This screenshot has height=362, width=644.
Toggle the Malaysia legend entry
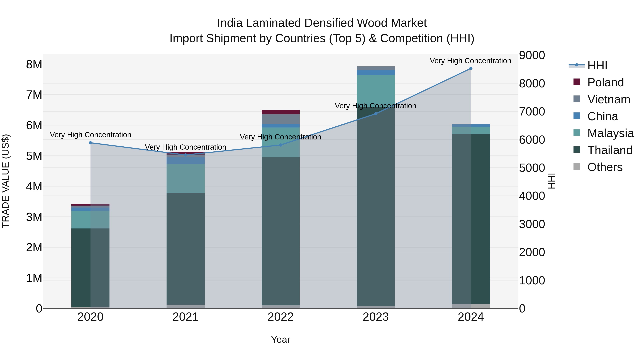tap(604, 133)
